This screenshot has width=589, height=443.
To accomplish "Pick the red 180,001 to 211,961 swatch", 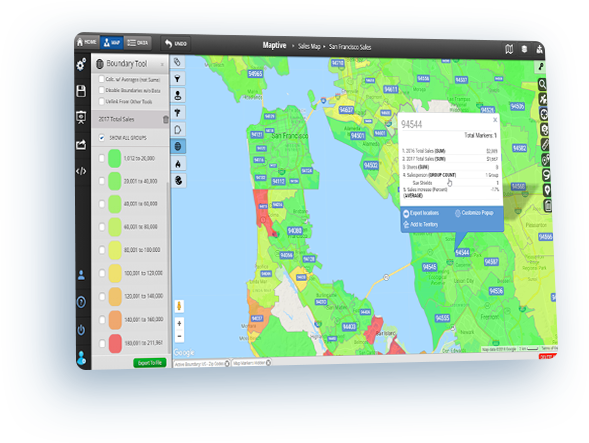I will (115, 343).
